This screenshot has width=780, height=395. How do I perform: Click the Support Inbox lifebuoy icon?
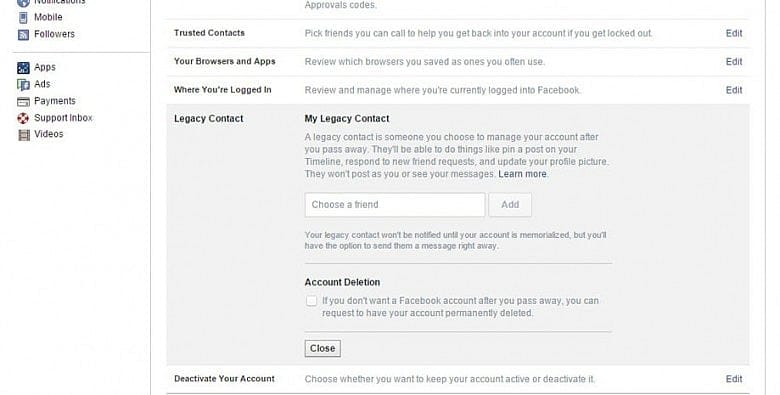23,118
